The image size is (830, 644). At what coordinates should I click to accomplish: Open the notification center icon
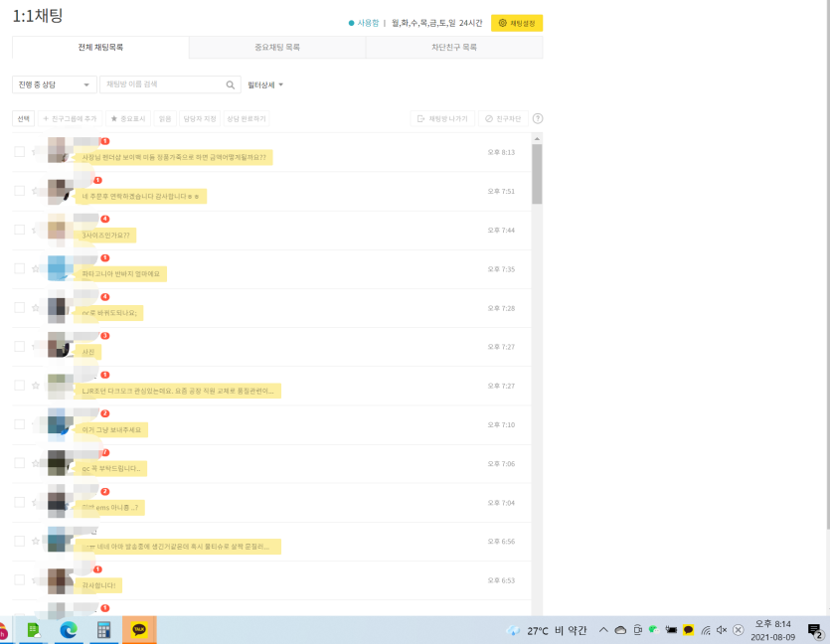tap(815, 630)
